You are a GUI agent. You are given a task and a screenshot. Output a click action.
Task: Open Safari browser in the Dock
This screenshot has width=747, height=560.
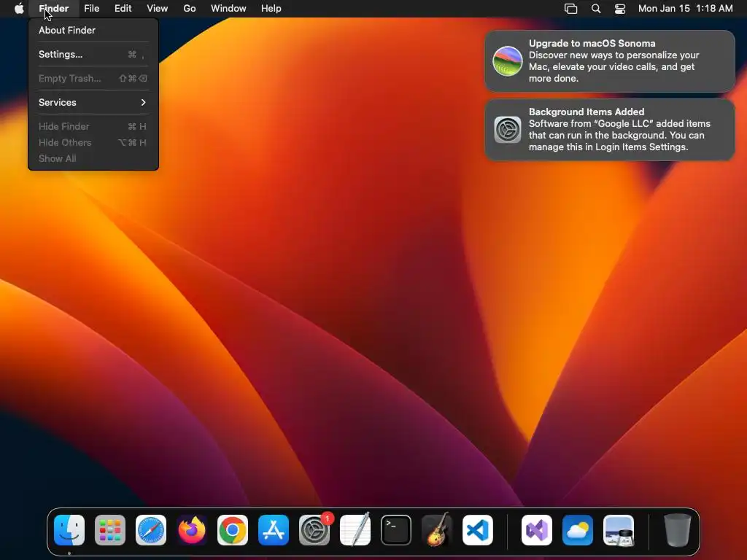click(151, 530)
